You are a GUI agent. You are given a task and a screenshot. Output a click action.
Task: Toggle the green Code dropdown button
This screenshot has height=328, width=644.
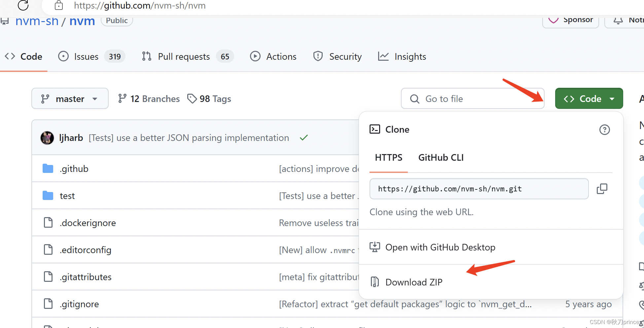click(589, 98)
